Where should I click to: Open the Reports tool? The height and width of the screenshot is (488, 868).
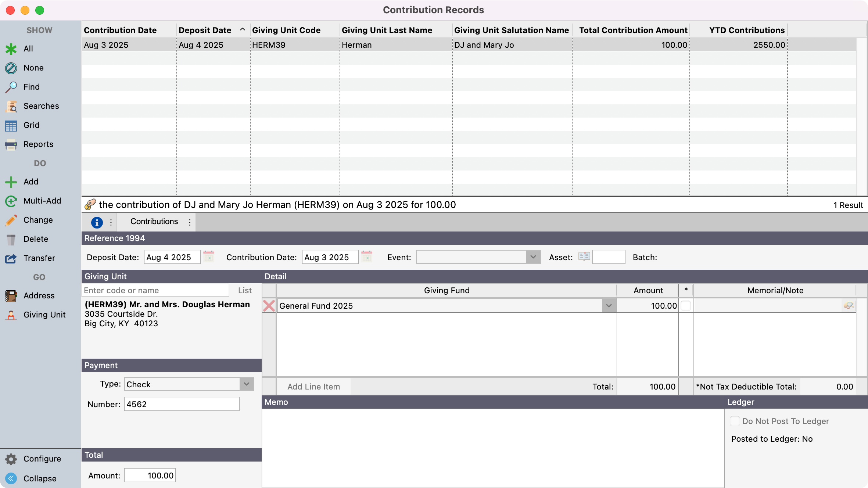coord(38,144)
